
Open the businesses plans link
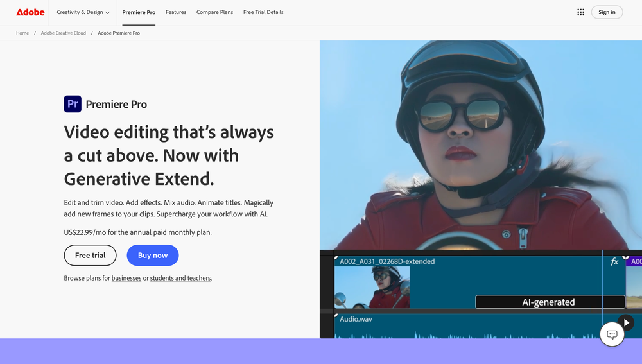(126, 278)
